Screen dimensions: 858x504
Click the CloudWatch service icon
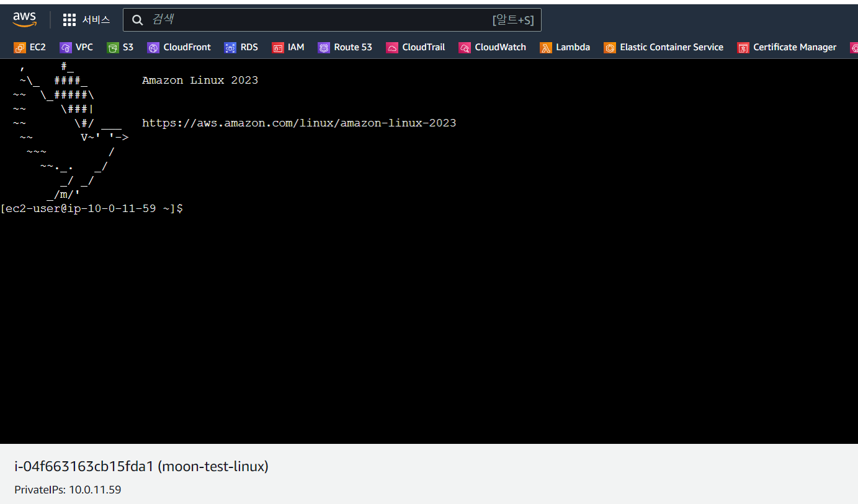point(465,47)
